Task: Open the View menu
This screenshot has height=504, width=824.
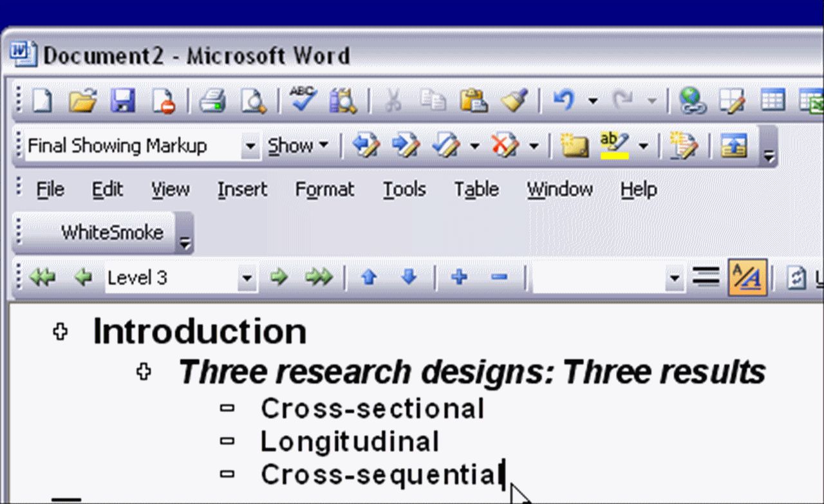Action: pos(171,189)
